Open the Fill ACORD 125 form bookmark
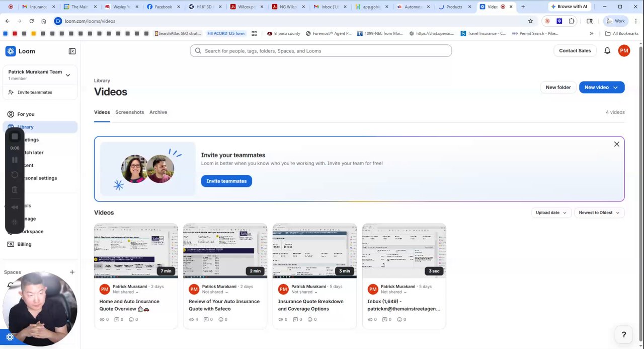 click(226, 34)
